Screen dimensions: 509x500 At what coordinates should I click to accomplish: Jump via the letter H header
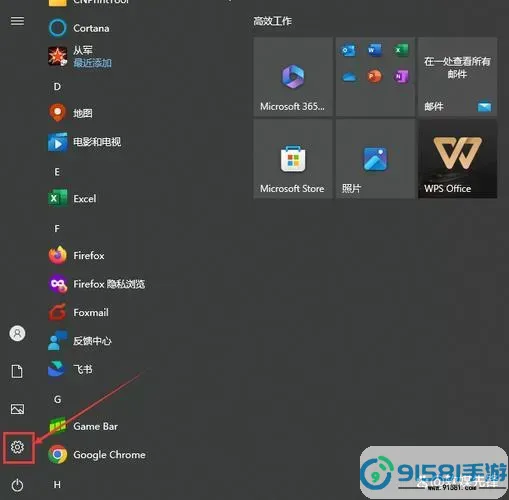[57, 485]
